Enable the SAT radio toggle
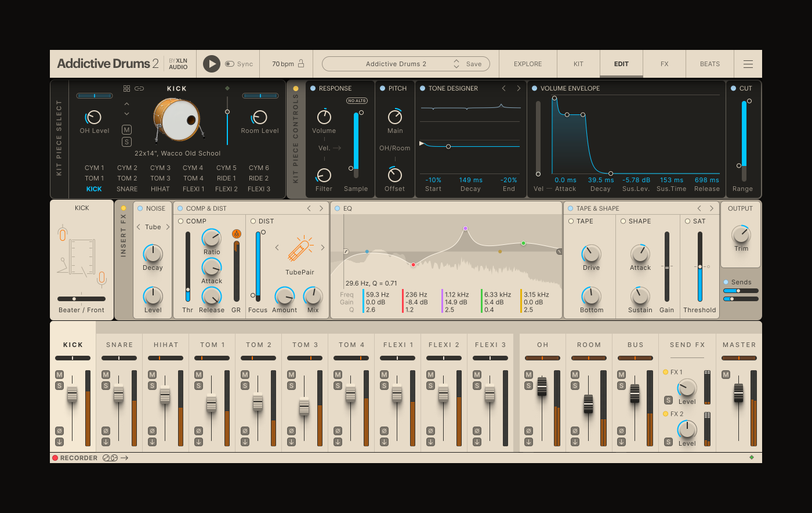812x513 pixels. (687, 221)
